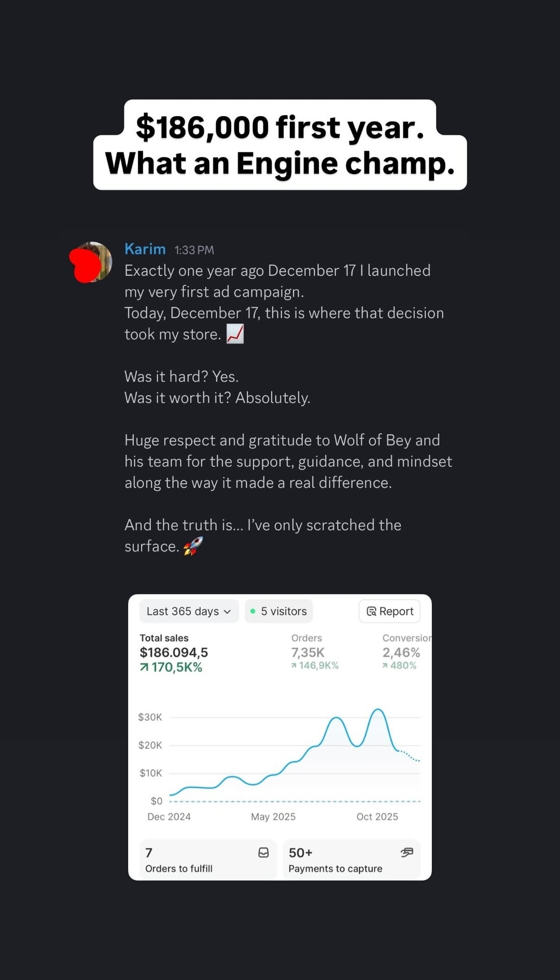The height and width of the screenshot is (980, 560).
Task: Open the 50+ Payments to capture card
Action: (351, 860)
